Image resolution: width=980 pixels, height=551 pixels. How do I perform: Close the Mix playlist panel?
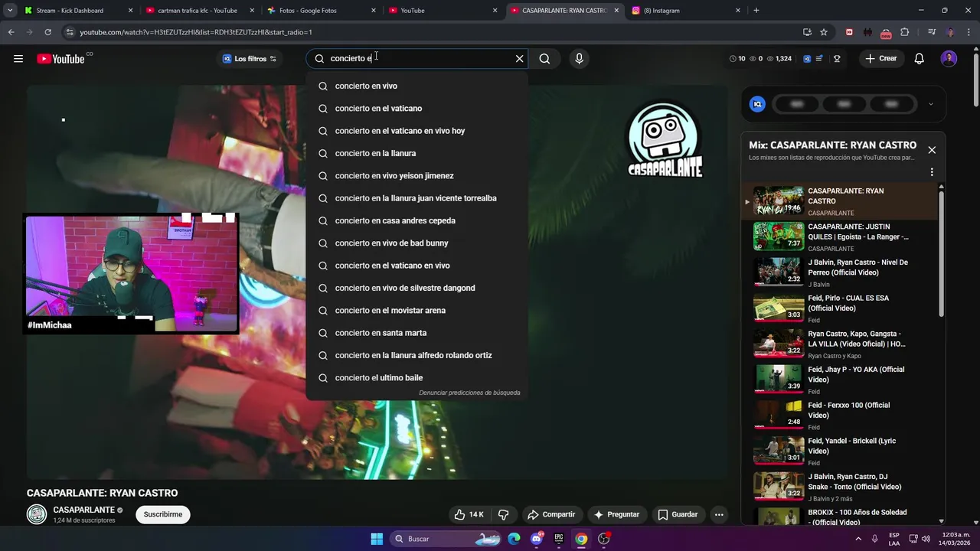point(932,150)
